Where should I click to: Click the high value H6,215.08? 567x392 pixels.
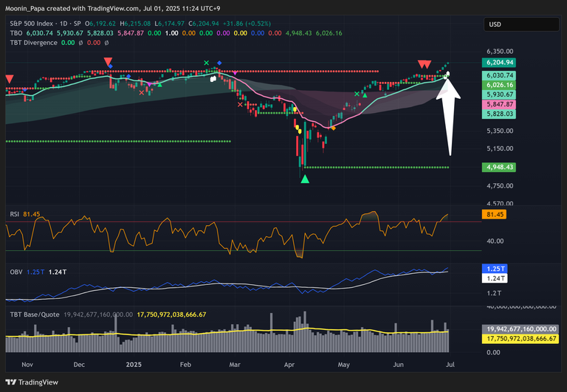[135, 24]
